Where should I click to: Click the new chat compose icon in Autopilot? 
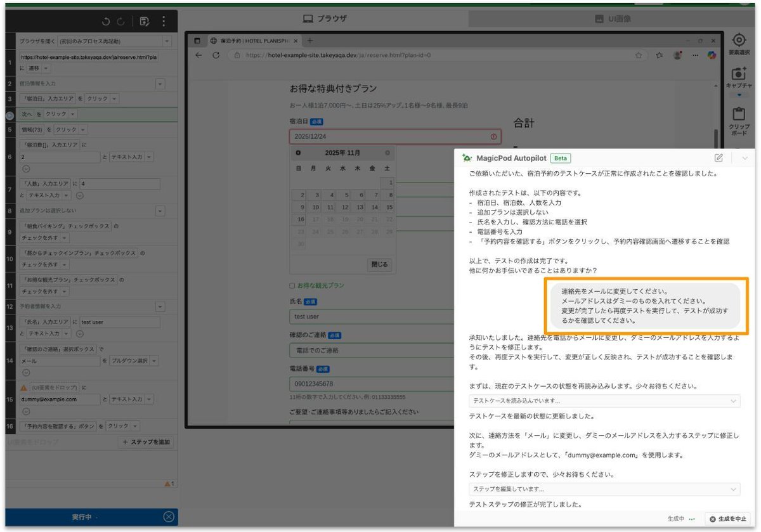coord(719,158)
